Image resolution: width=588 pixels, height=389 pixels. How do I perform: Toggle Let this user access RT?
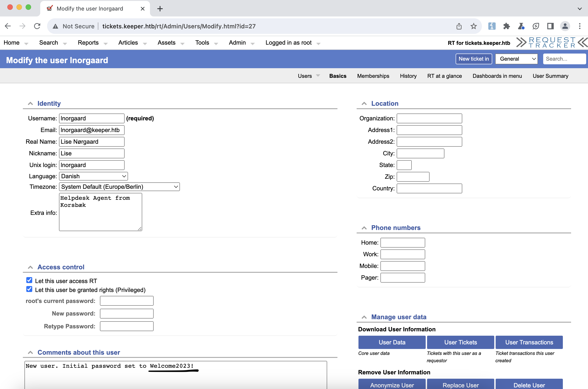pyautogui.click(x=29, y=280)
